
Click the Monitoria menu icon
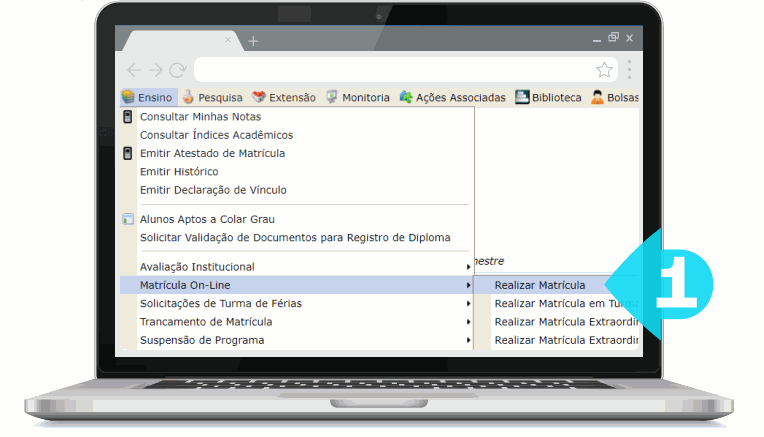332,98
